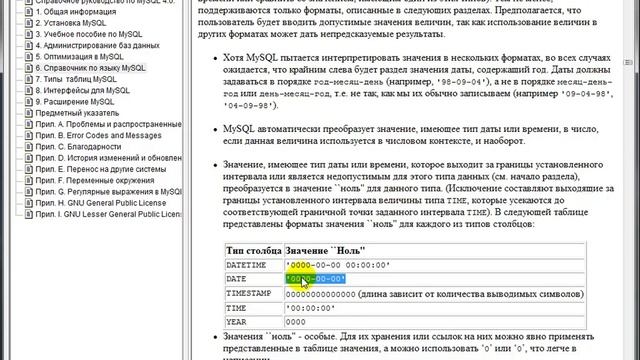
Task: Open page icon beside '6. Справочник по языку MySQL'
Action: 29,68
